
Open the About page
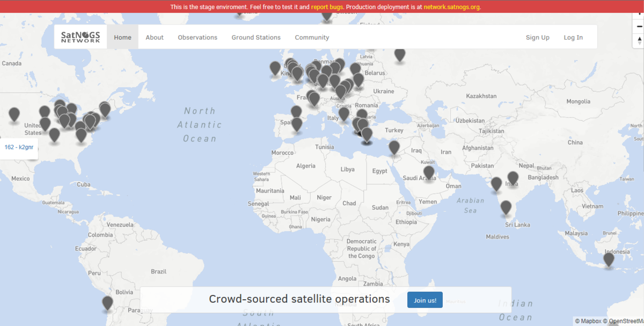coord(155,38)
